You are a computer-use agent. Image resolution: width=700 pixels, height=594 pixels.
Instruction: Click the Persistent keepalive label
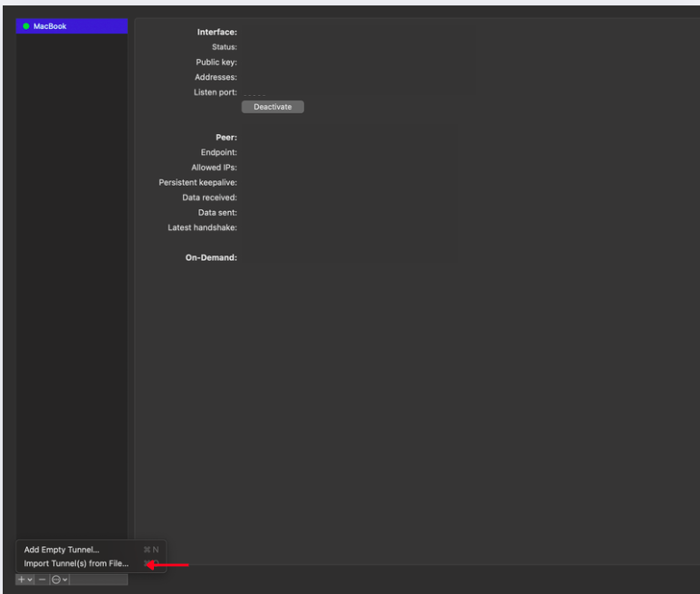pyautogui.click(x=197, y=183)
